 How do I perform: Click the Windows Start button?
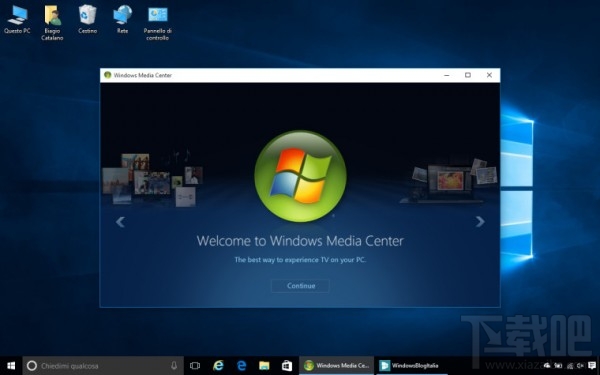tap(11, 365)
